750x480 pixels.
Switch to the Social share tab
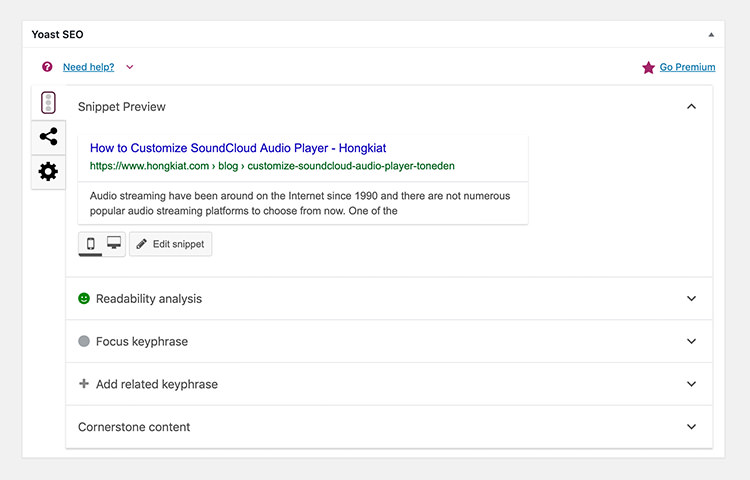click(x=48, y=137)
